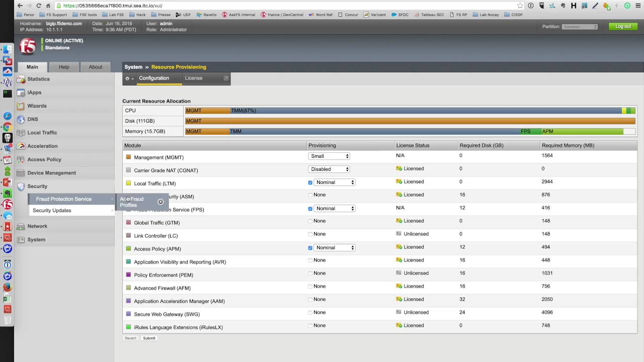Screen dimensions: 644x362
Task: Click the APM segment in Memory bar
Action: click(582, 132)
